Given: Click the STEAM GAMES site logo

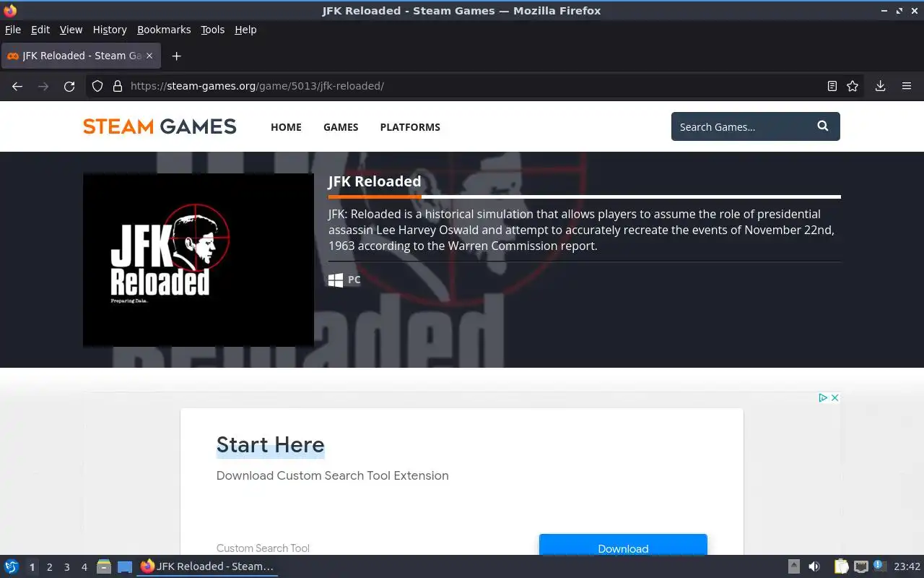Looking at the screenshot, I should coord(160,126).
